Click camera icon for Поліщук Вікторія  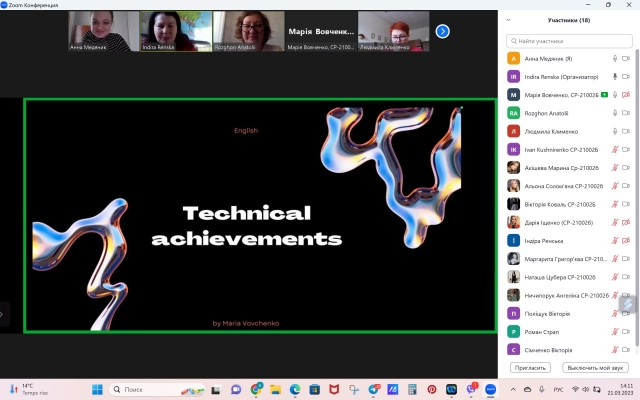tap(626, 314)
